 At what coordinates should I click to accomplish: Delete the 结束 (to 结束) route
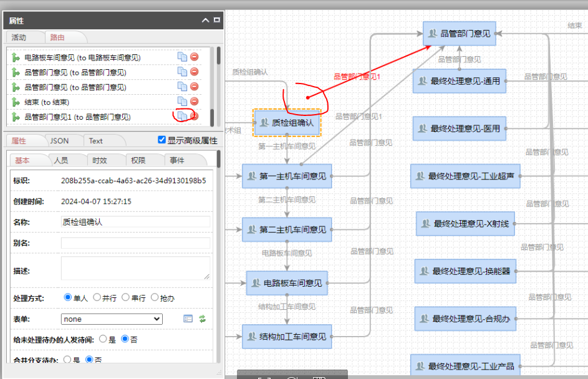click(x=195, y=101)
